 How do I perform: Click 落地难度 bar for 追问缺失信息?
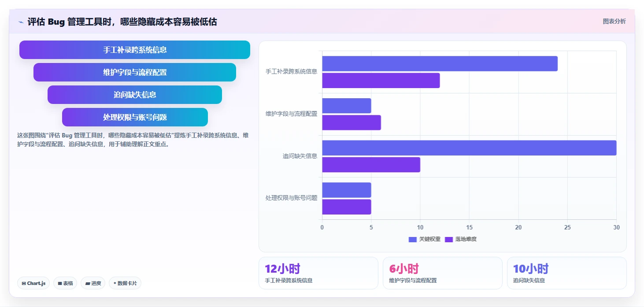371,165
